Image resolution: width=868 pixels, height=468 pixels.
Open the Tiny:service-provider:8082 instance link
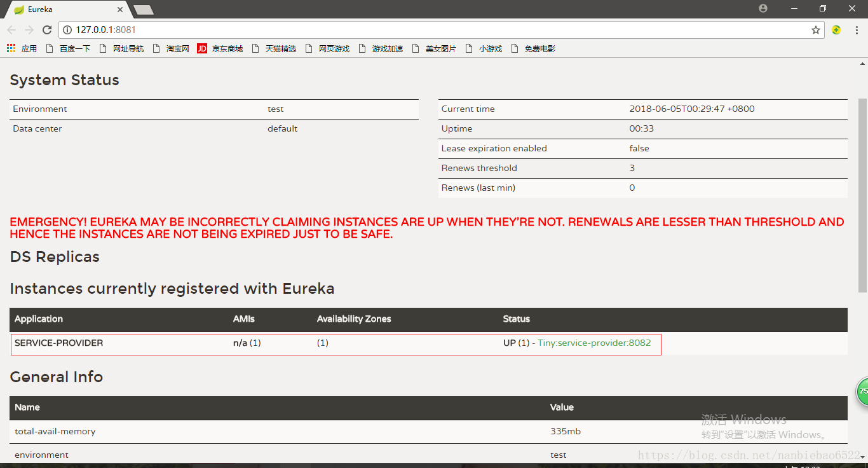[594, 343]
